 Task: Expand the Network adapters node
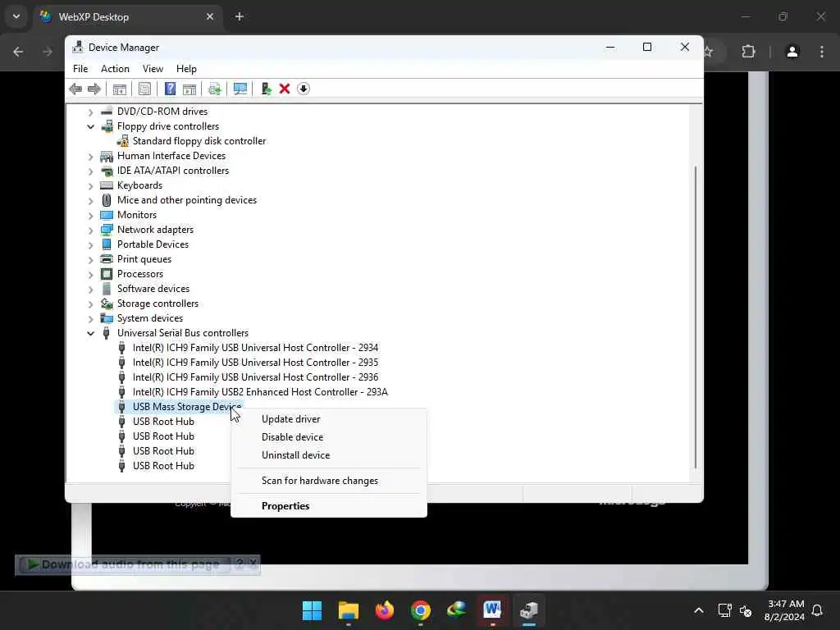point(90,230)
